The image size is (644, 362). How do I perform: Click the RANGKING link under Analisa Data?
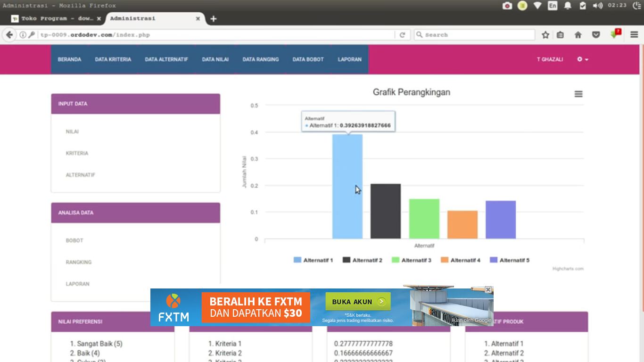(79, 262)
